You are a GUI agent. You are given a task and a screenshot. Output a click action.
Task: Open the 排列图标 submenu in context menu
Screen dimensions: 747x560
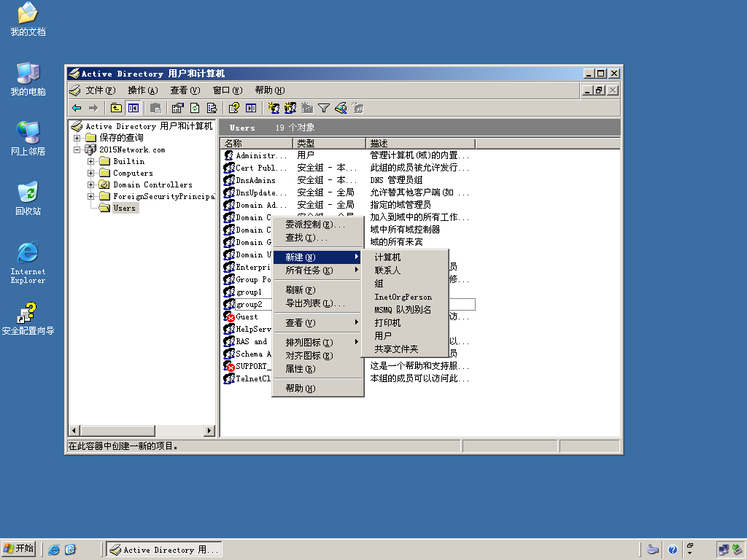pyautogui.click(x=318, y=343)
